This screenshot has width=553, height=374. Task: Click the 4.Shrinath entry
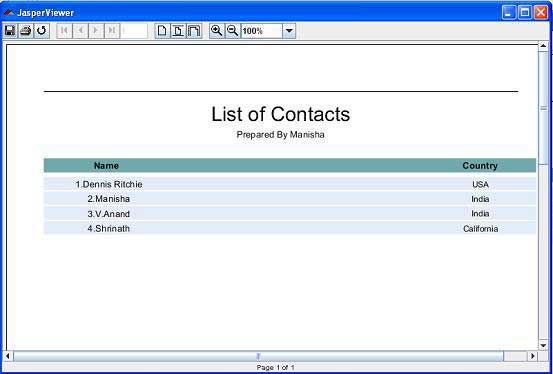(x=109, y=229)
